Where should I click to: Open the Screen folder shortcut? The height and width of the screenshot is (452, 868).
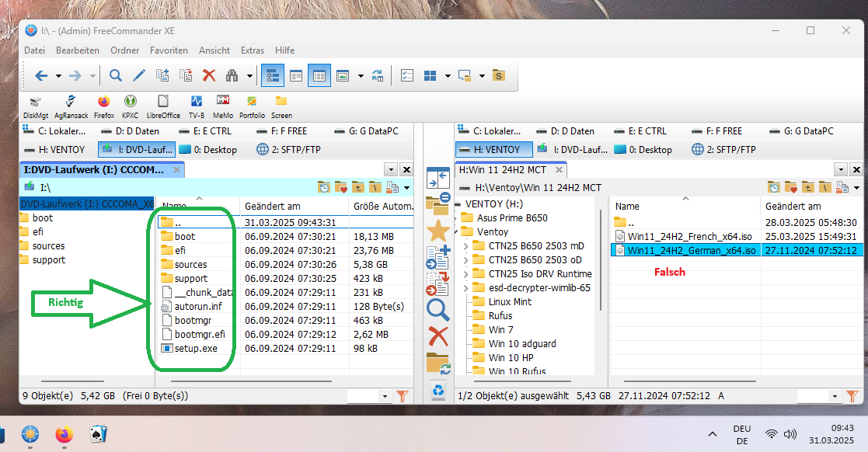tap(281, 107)
